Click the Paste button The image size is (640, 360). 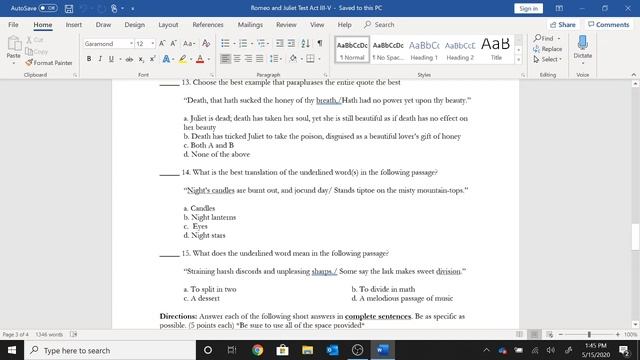point(13,50)
